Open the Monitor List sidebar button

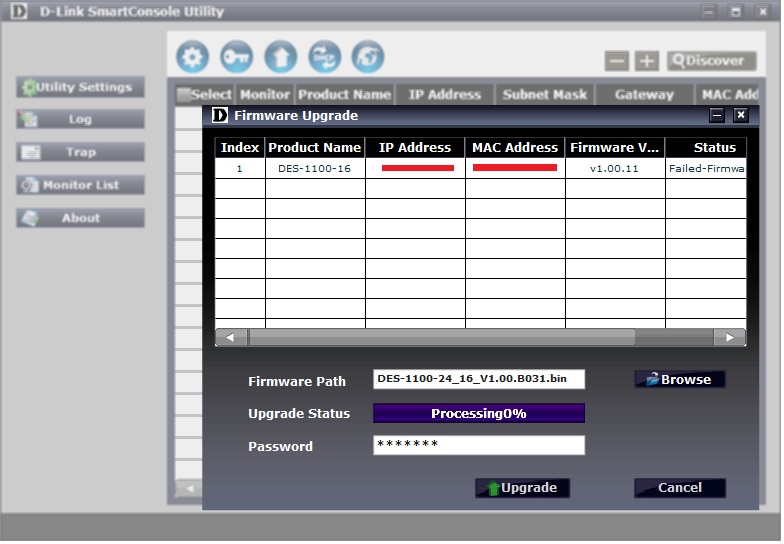(80, 185)
